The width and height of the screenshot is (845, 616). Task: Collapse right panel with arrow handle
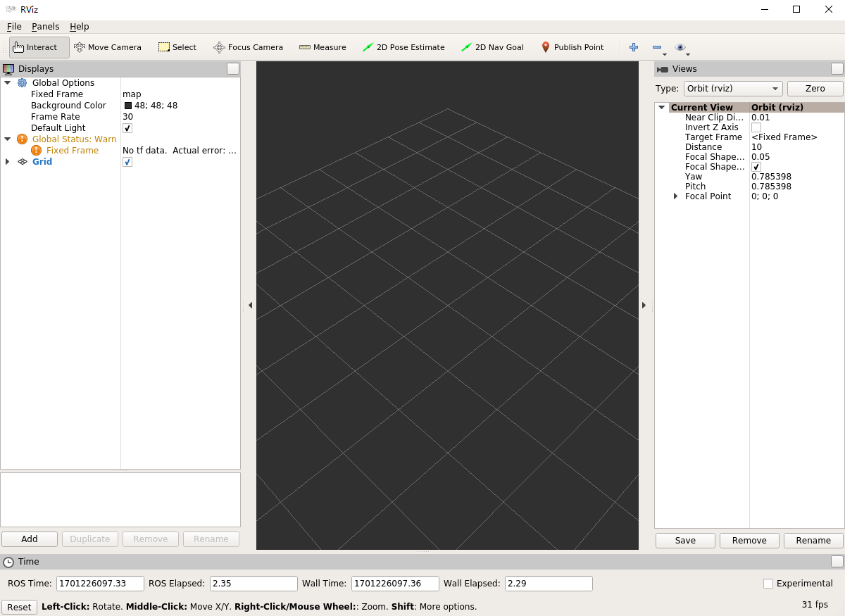point(644,305)
